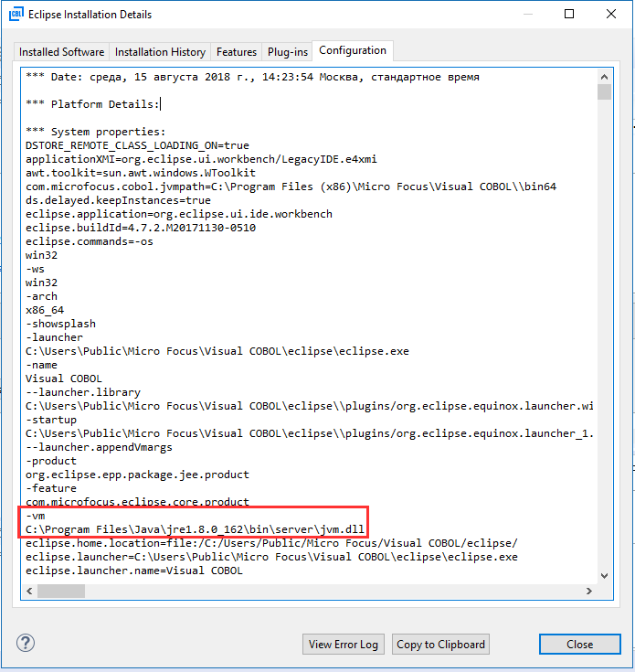Click the 'Visual COBOL' line below -name

(64, 379)
